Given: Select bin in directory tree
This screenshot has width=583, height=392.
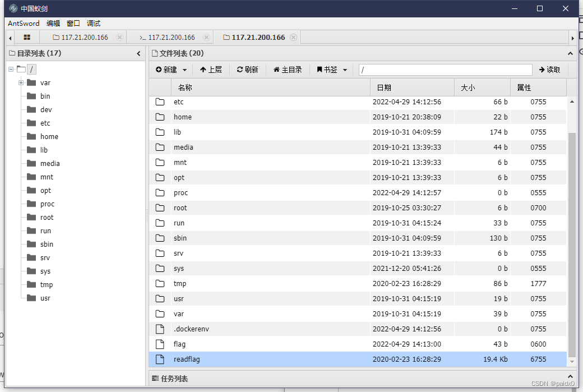Looking at the screenshot, I should [45, 96].
